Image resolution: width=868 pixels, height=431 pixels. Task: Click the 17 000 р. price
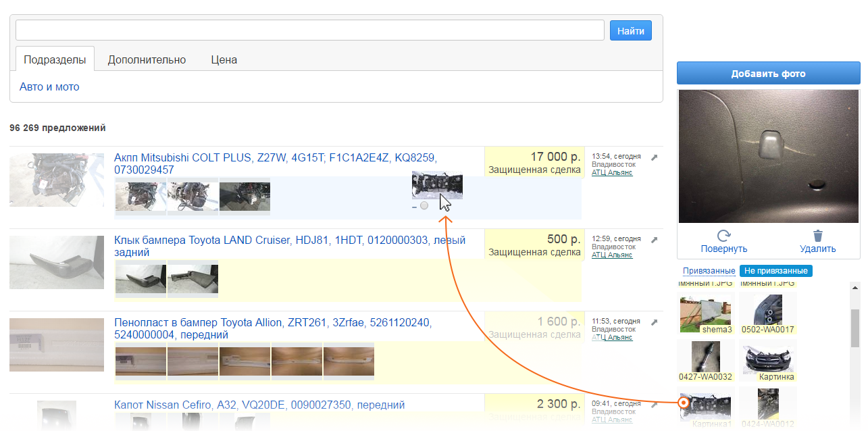pos(555,157)
